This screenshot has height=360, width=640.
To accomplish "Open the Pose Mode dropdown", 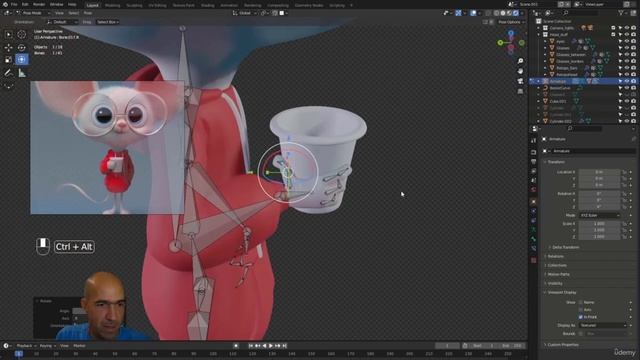I will pos(32,13).
